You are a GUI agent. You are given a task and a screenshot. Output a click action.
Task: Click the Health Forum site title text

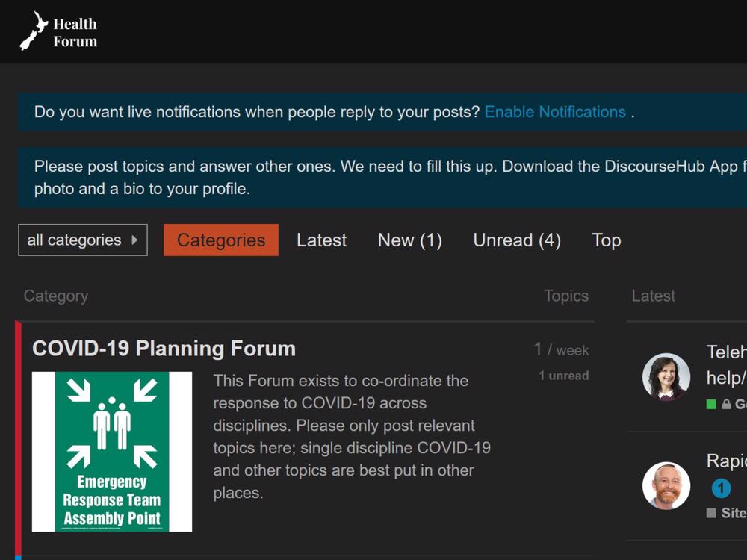click(x=75, y=33)
